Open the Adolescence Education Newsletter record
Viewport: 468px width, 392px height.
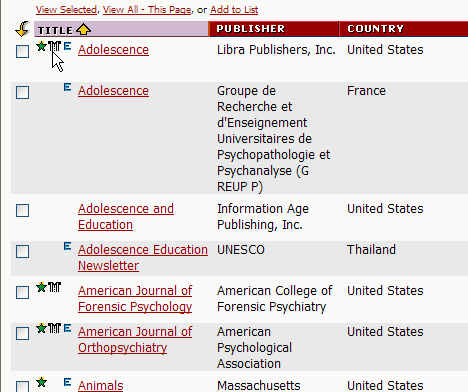pos(143,258)
